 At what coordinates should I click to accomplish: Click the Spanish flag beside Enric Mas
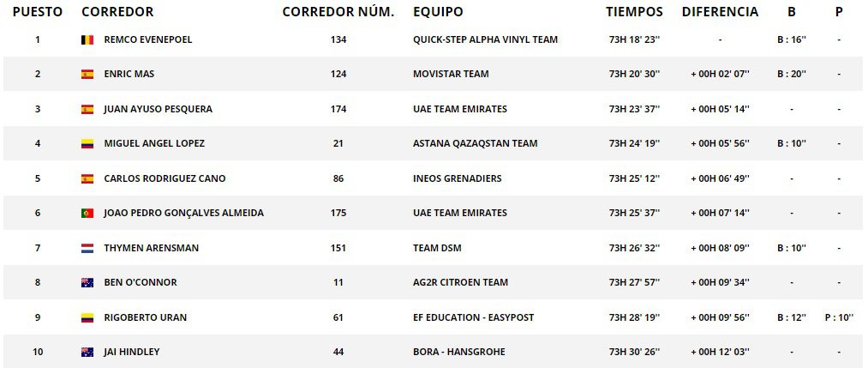pyautogui.click(x=87, y=75)
